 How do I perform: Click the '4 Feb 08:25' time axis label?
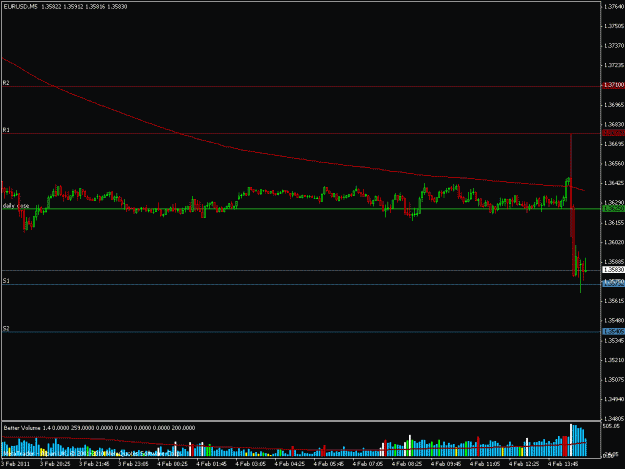[x=407, y=464]
